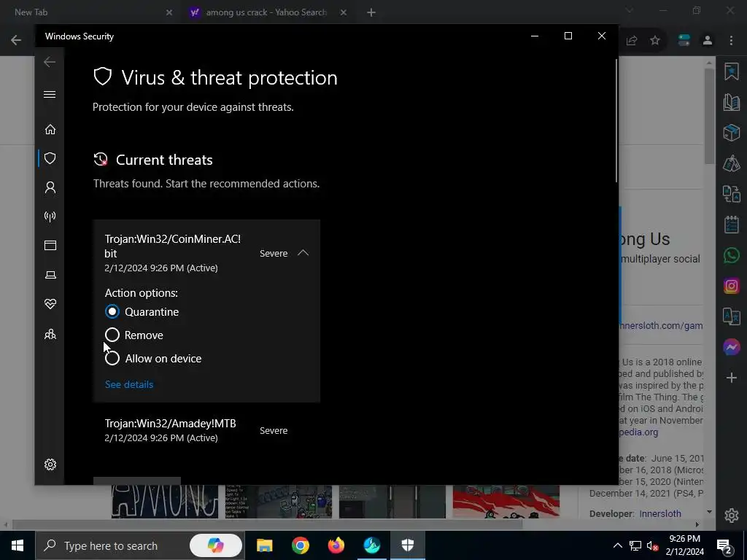Screen dimensions: 747x560
Task: Open Family options icon
Action: click(x=50, y=334)
